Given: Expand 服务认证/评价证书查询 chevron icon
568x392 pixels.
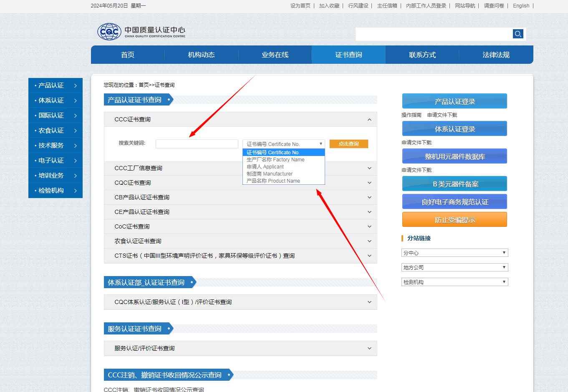Looking at the screenshot, I should [369, 348].
